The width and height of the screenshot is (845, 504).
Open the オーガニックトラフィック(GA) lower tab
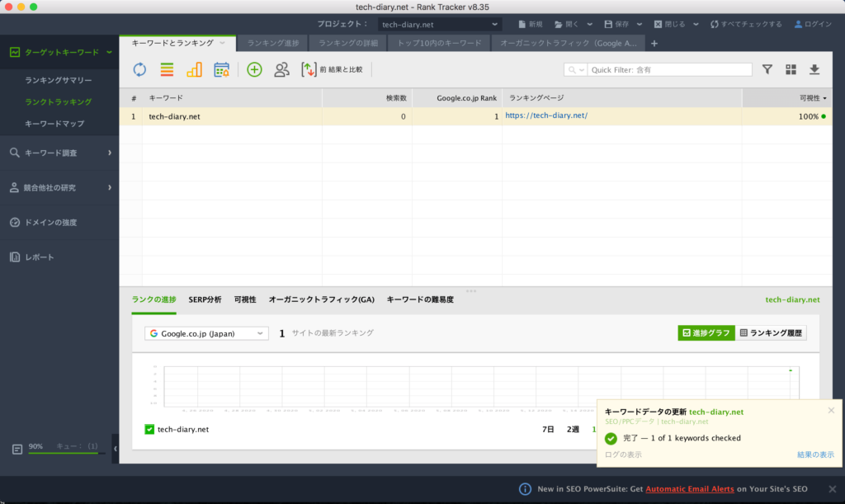coord(321,299)
